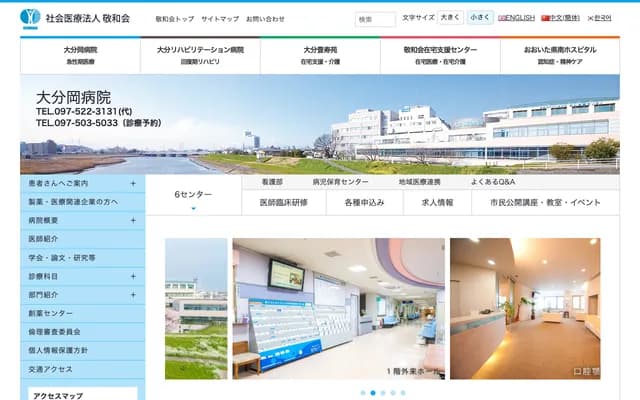Open the 医師臨床研修 menu item
The width and height of the screenshot is (640, 400).
click(284, 202)
